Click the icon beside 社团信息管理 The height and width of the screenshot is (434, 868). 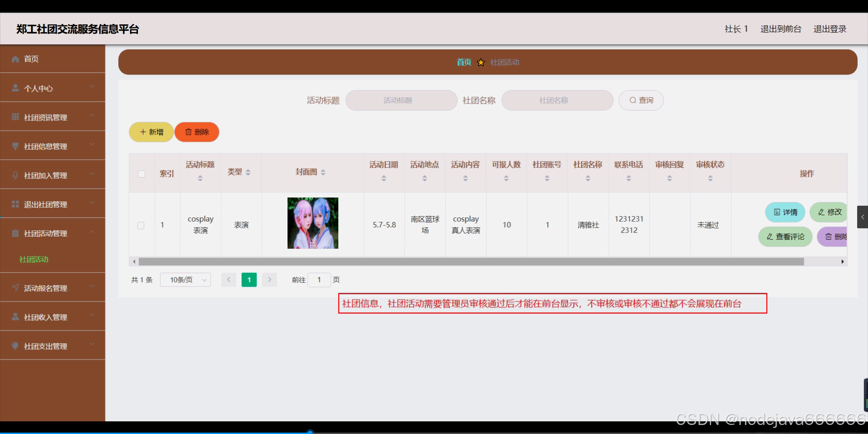click(x=15, y=146)
